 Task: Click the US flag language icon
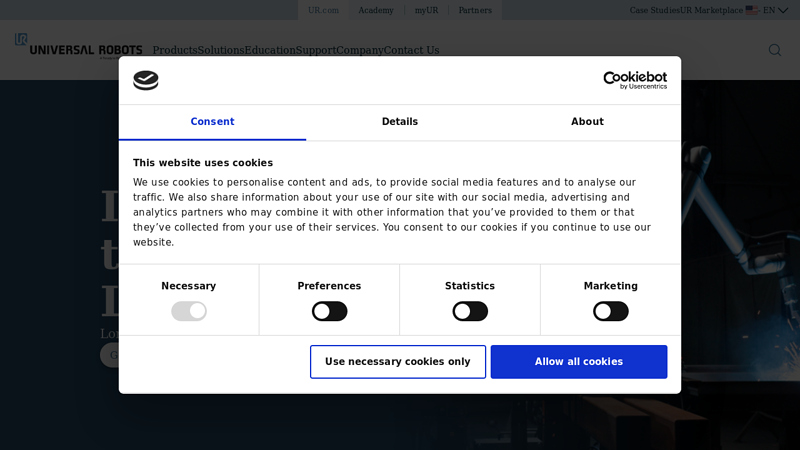[x=752, y=10]
